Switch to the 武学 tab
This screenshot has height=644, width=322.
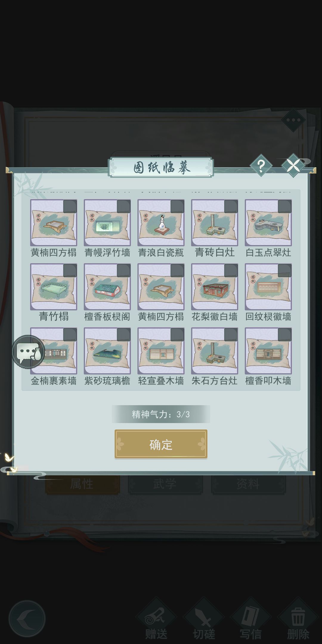(165, 484)
